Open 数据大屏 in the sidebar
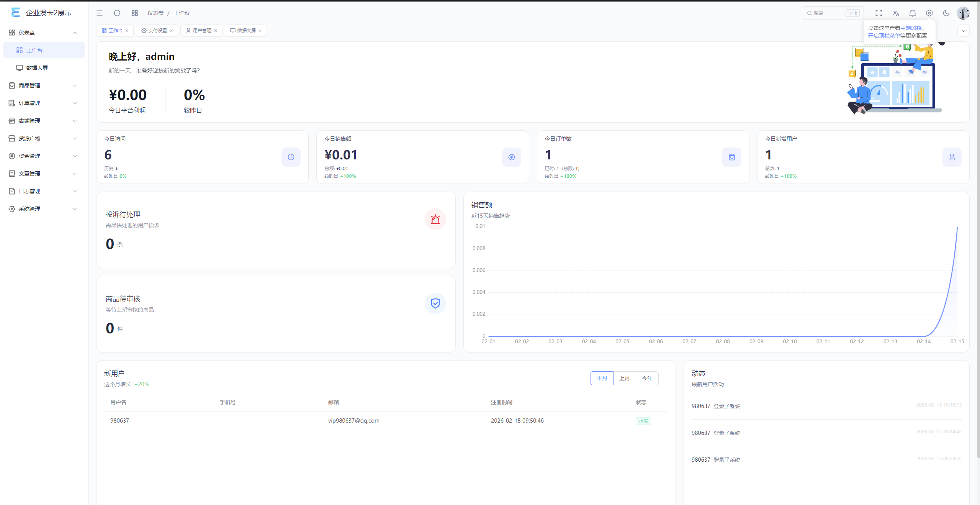Viewport: 980px width, 505px height. pyautogui.click(x=37, y=68)
